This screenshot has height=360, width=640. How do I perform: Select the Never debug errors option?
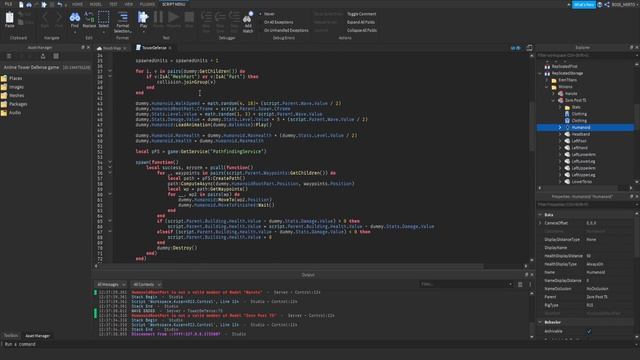[x=269, y=14]
